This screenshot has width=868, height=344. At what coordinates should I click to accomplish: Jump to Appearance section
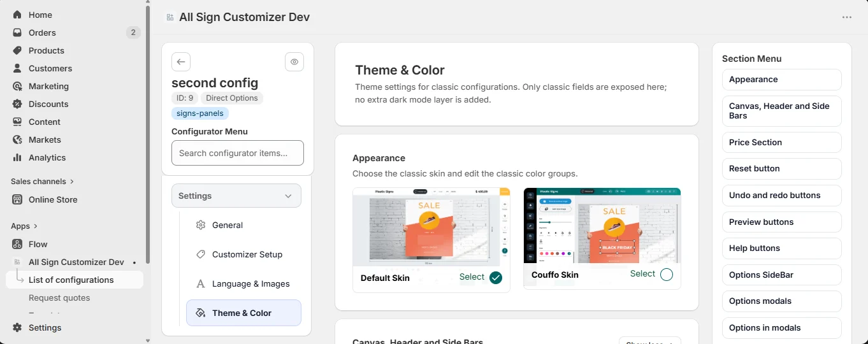pos(781,80)
